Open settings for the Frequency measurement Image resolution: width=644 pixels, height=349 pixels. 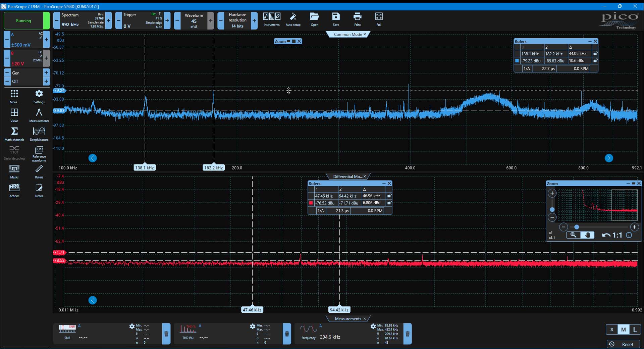[x=373, y=326]
